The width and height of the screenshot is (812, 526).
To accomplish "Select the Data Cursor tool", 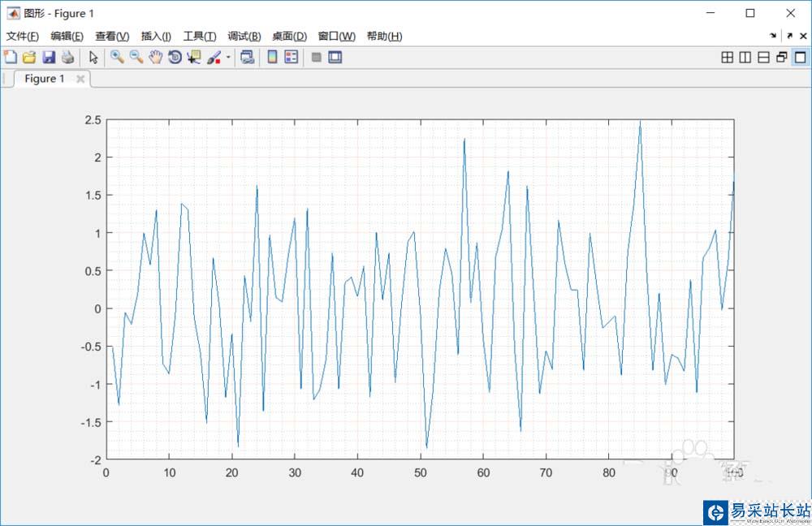I will tap(194, 57).
